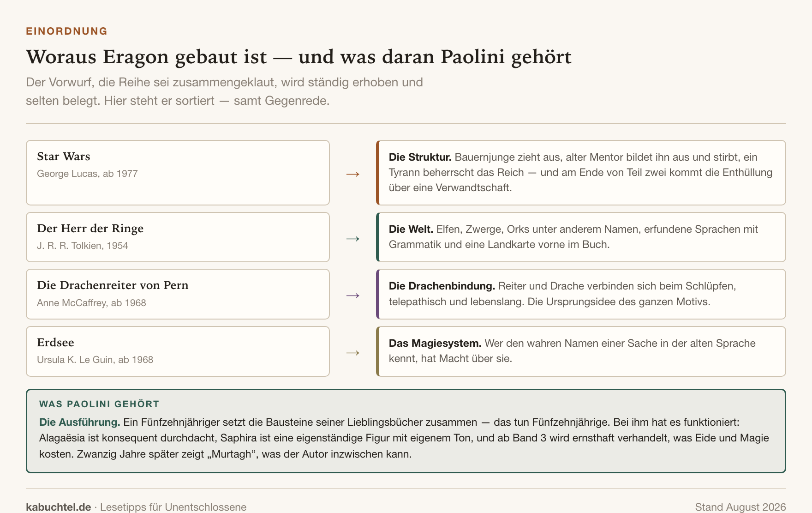Viewport: 812px width, 513px height.
Task: Click the bold Die Drachenbindung. heading
Action: [442, 286]
